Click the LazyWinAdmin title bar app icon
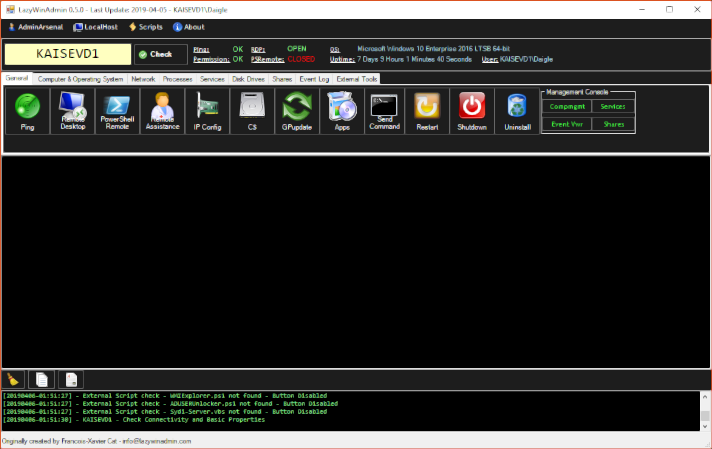Viewport: 712px width, 449px height. 10,10
